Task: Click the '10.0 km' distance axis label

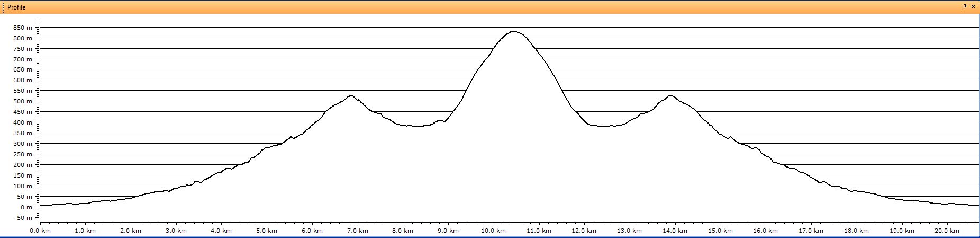Action: (494, 231)
